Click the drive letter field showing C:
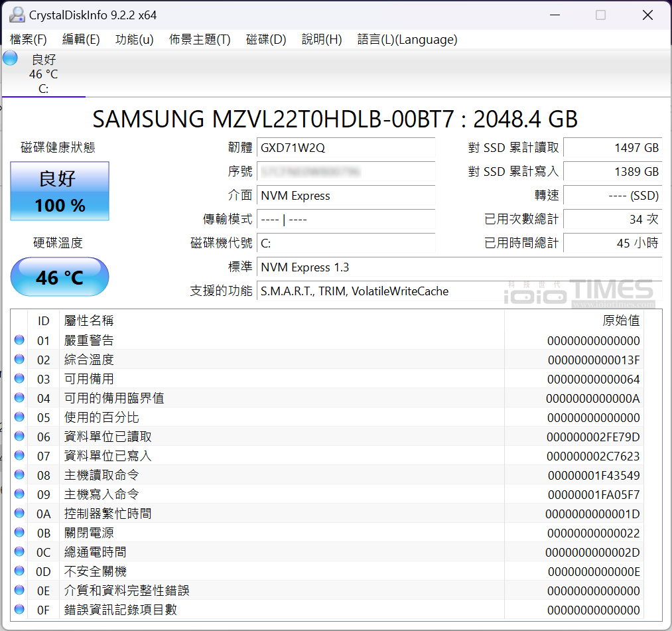Image resolution: width=672 pixels, height=631 pixels. 346,244
